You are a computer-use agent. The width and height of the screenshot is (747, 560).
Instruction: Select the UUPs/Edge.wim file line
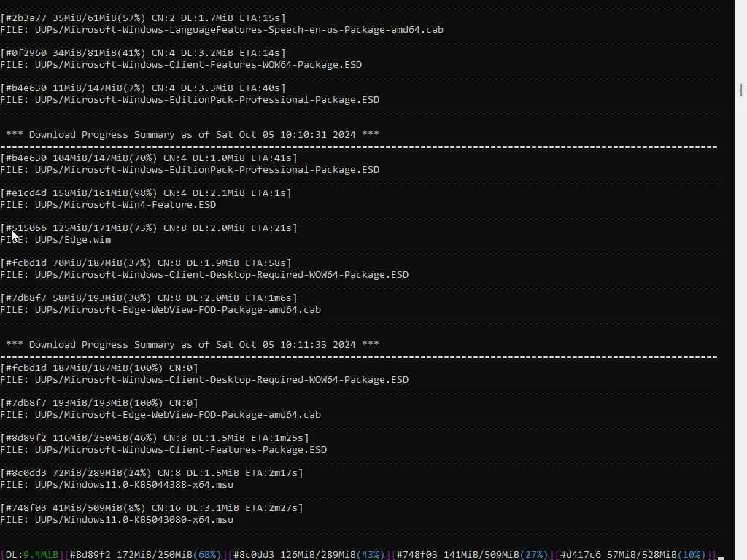click(55, 239)
